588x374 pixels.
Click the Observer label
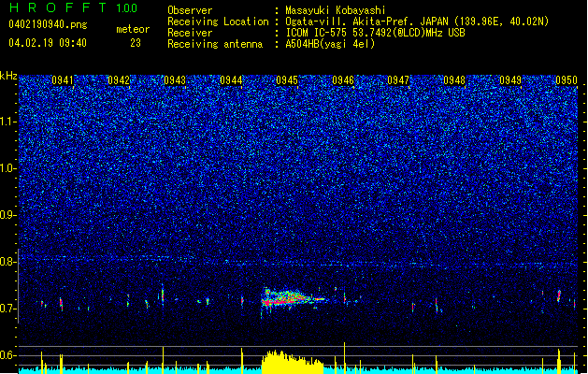pyautogui.click(x=190, y=10)
